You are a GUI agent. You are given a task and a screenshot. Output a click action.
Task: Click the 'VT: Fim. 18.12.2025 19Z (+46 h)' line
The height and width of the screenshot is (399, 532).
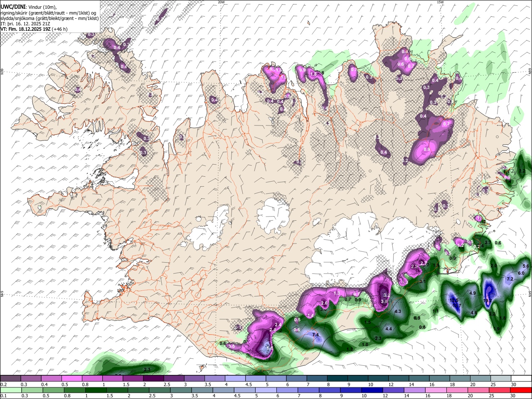[x=34, y=29]
